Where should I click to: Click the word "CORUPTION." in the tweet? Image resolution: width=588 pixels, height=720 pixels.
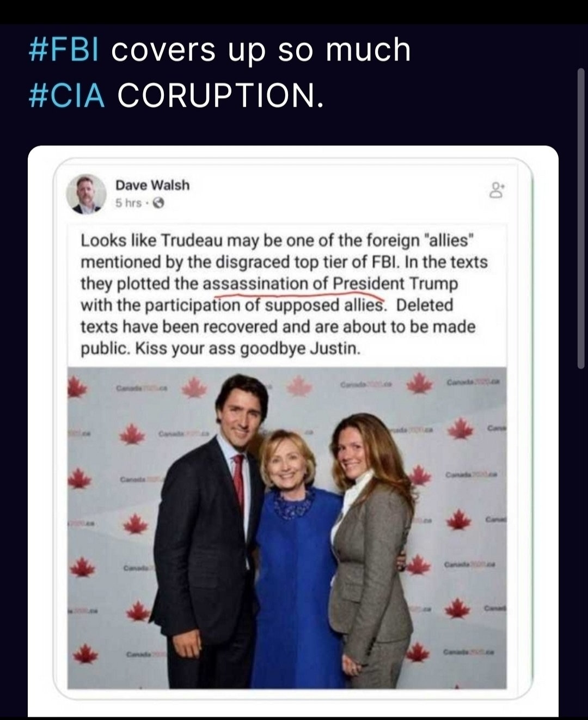tap(220, 95)
